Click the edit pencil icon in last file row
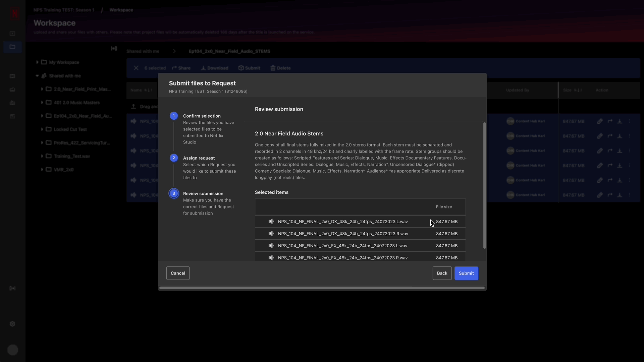Image resolution: width=644 pixels, height=362 pixels. coord(600,195)
